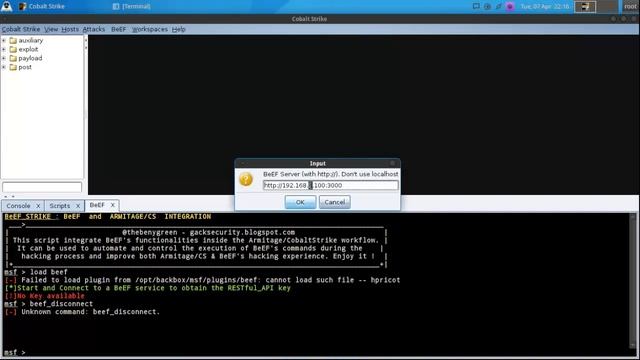Click the 'load beef' command line
This screenshot has width=640, height=360.
(x=36, y=272)
